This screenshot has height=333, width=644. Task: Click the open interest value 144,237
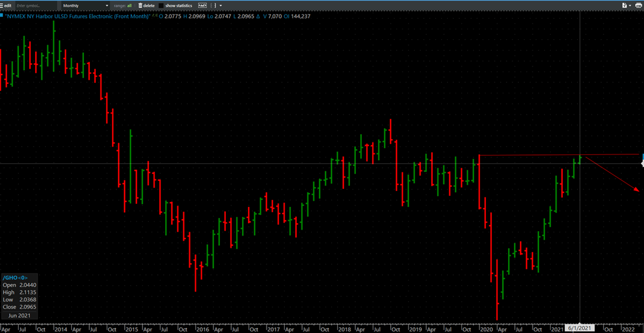pos(301,16)
